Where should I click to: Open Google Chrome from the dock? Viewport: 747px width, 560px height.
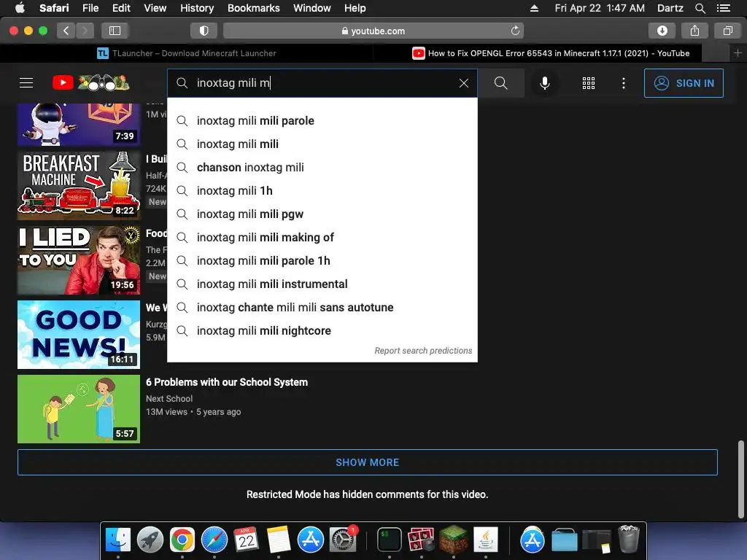coord(182,540)
